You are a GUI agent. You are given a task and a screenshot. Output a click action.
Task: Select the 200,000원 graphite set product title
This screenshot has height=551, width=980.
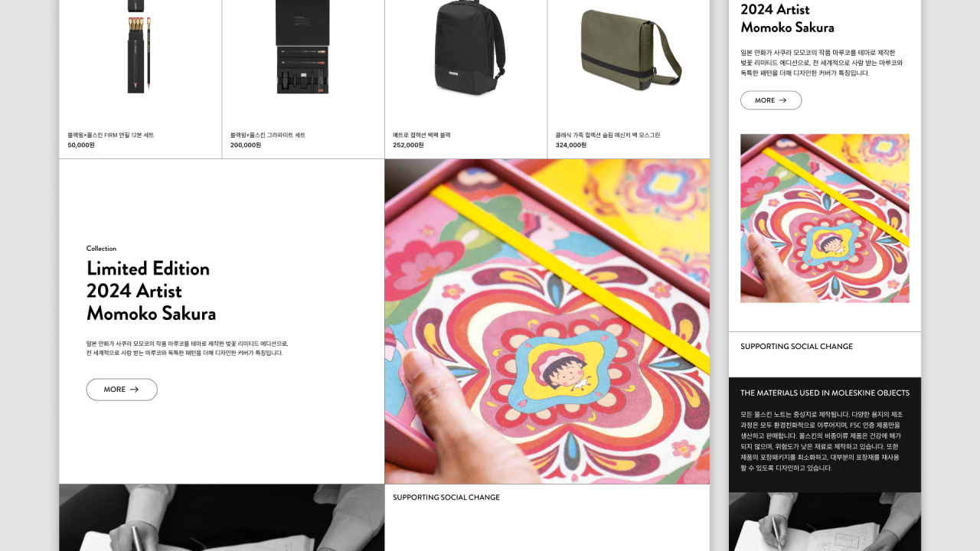click(x=268, y=135)
